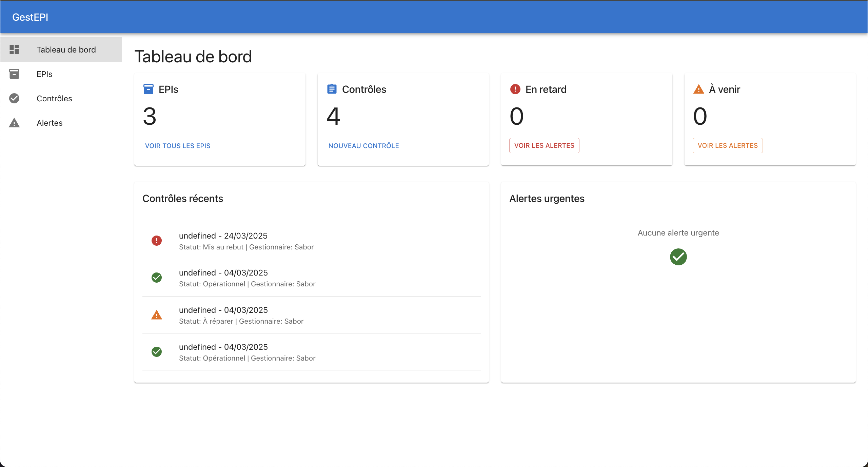Open Contrôles sidebar menu entry
Image resolution: width=868 pixels, height=467 pixels.
(54, 98)
